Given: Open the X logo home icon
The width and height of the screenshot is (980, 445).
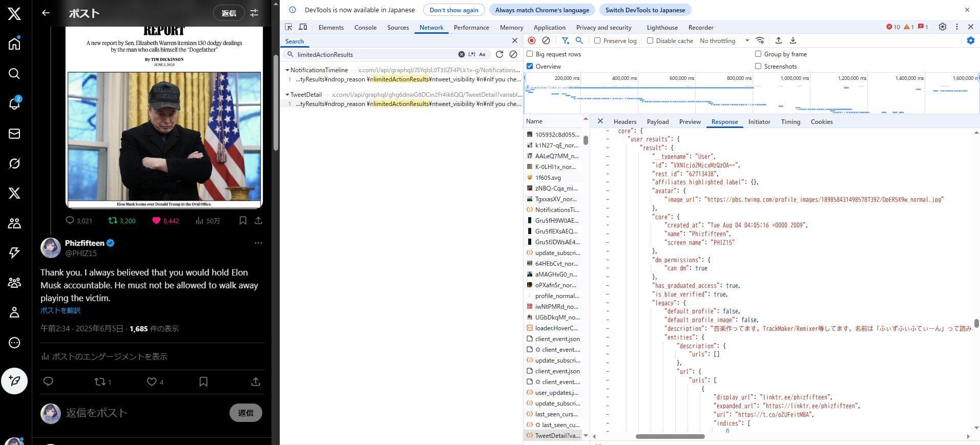Looking at the screenshot, I should pyautogui.click(x=14, y=13).
